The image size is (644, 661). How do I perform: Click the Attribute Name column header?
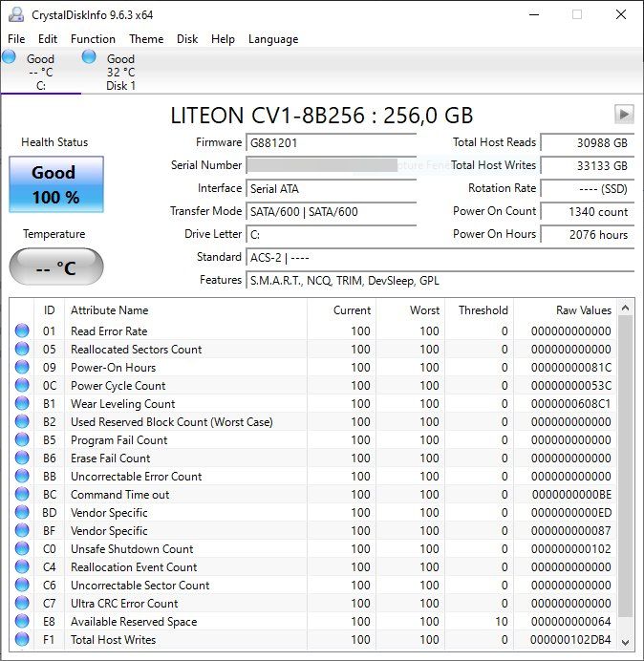185,310
